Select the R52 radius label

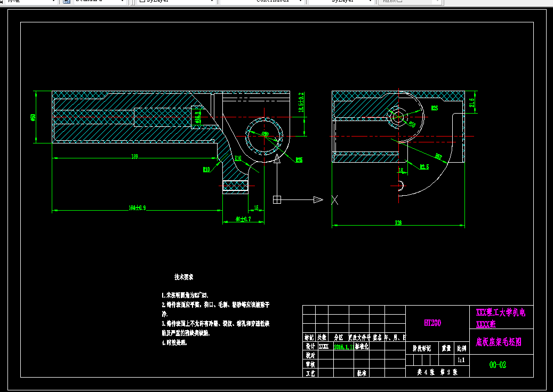pyautogui.click(x=438, y=156)
